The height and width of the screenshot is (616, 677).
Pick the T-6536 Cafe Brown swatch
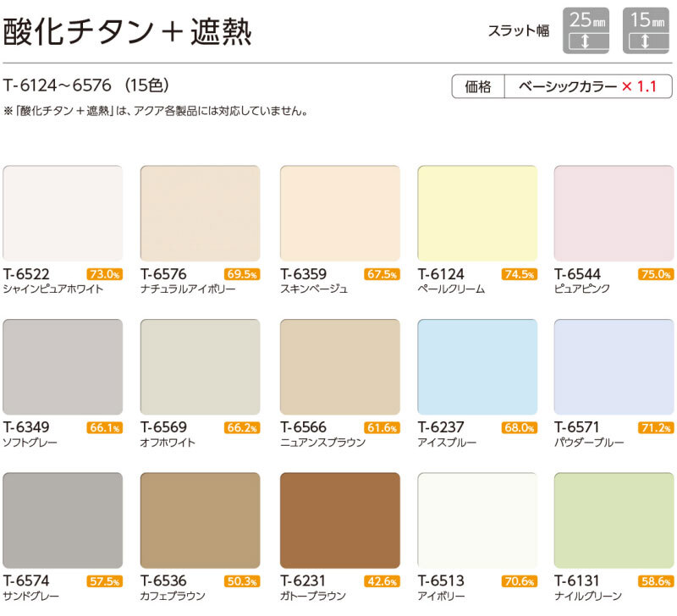(x=201, y=520)
